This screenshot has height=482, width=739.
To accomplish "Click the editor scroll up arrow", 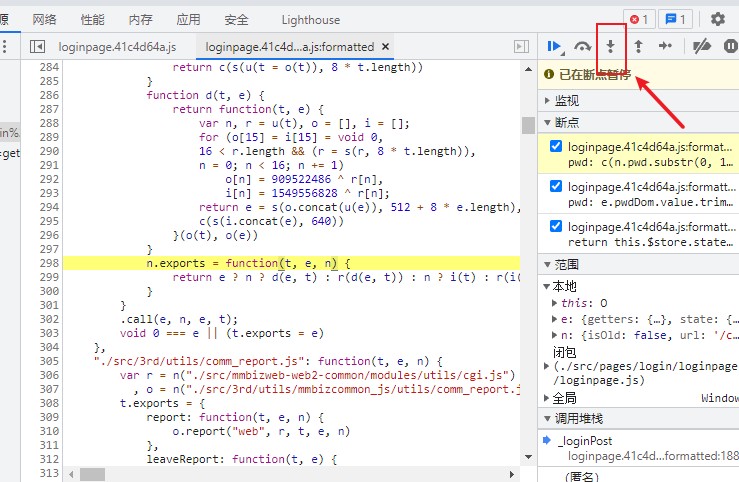I will (x=528, y=69).
